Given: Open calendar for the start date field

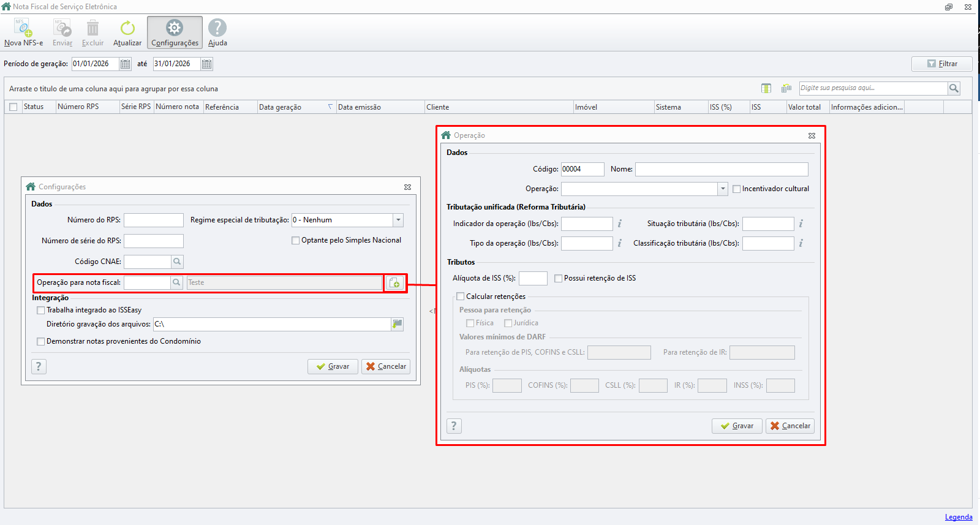Looking at the screenshot, I should click(125, 64).
